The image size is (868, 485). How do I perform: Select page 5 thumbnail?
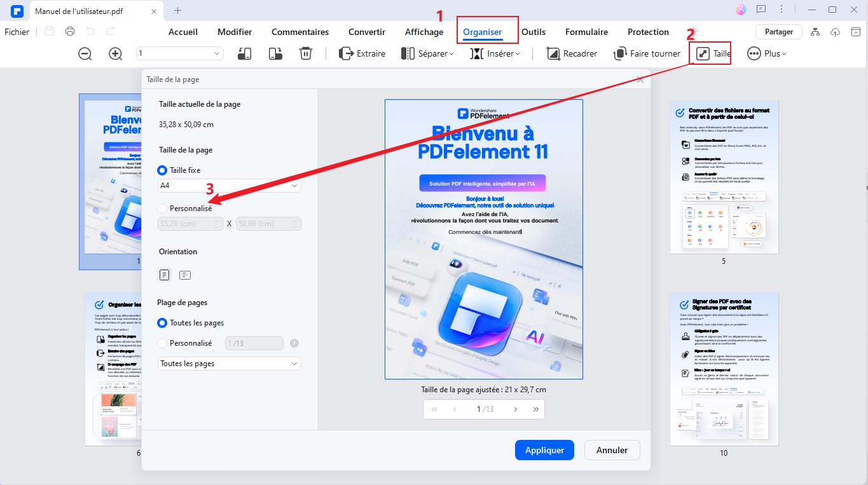[724, 177]
